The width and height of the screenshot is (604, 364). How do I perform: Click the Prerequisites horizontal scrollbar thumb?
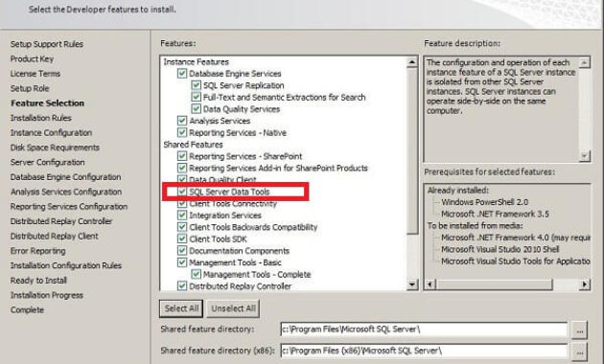[x=494, y=284]
